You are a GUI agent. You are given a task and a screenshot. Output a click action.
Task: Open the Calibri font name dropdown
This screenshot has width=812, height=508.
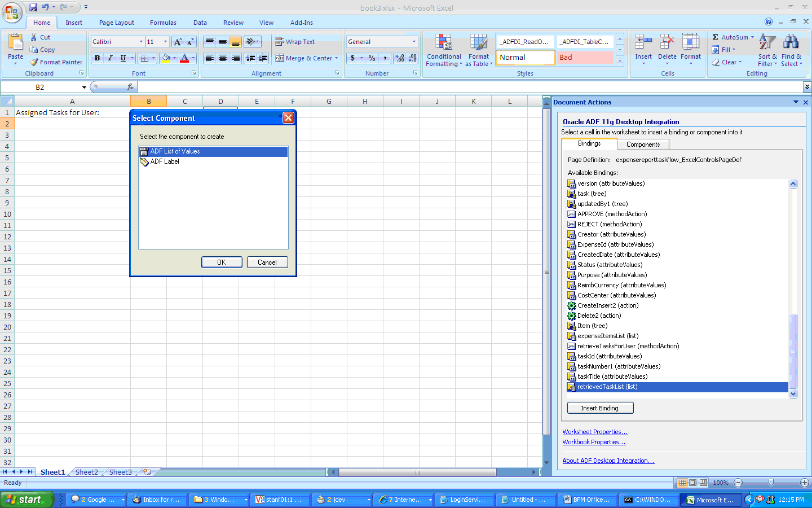[141, 42]
